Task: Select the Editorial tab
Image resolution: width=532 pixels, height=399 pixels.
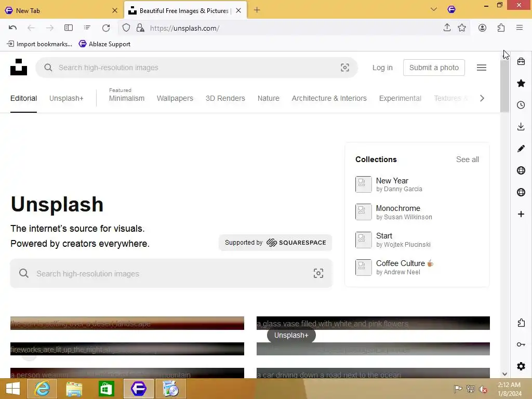Action: 23,98
